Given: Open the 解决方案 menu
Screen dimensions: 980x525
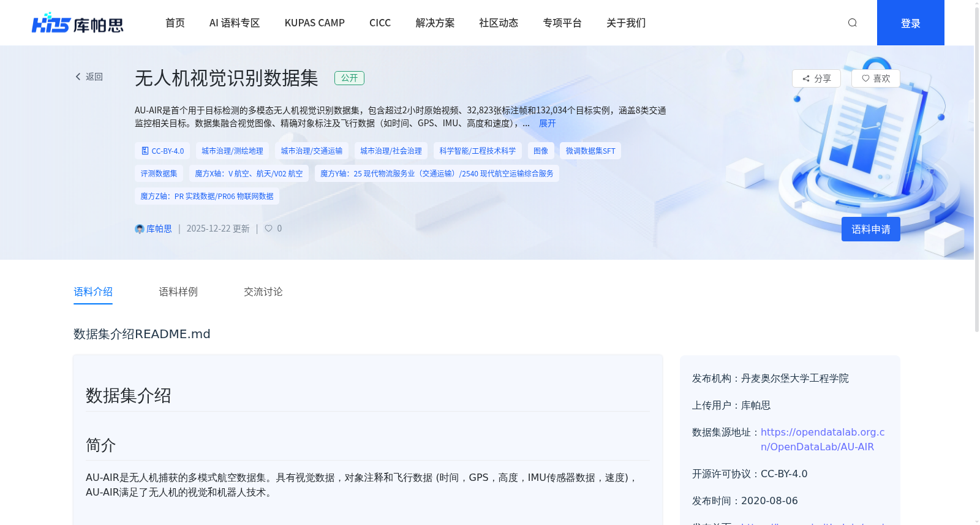Looking at the screenshot, I should (x=435, y=23).
